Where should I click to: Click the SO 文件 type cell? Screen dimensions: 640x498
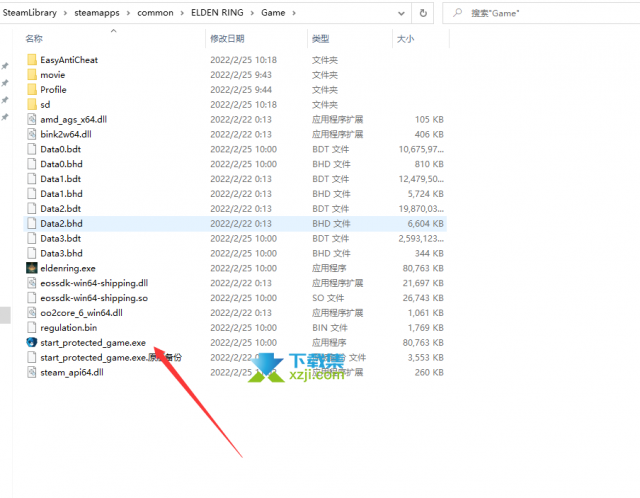pos(328,298)
